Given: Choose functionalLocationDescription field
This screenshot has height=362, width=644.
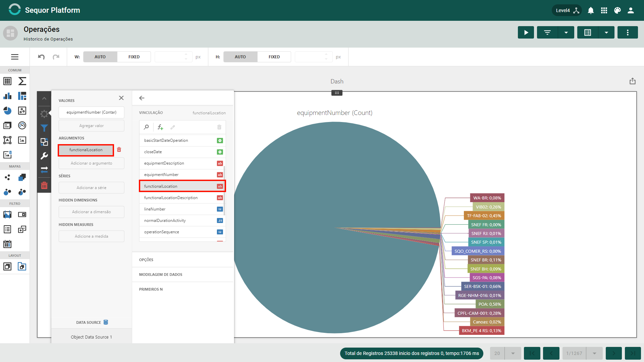Looking at the screenshot, I should tap(182, 198).
